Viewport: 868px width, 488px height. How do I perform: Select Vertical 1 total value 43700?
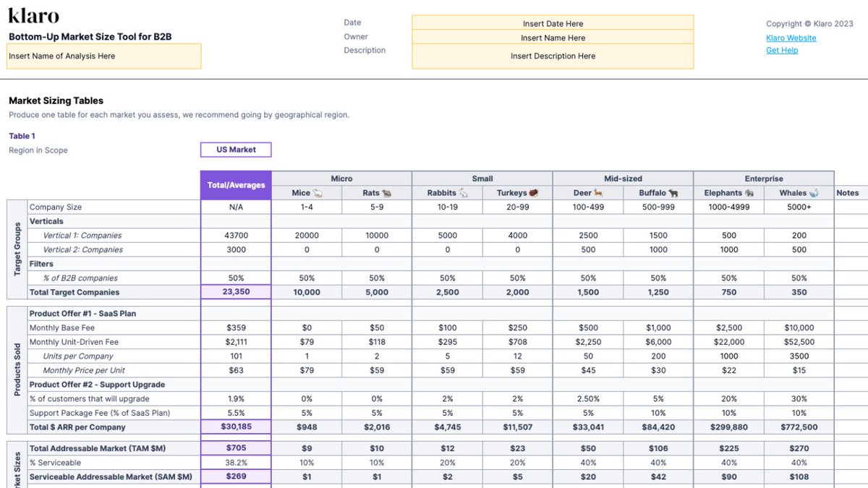pos(236,235)
